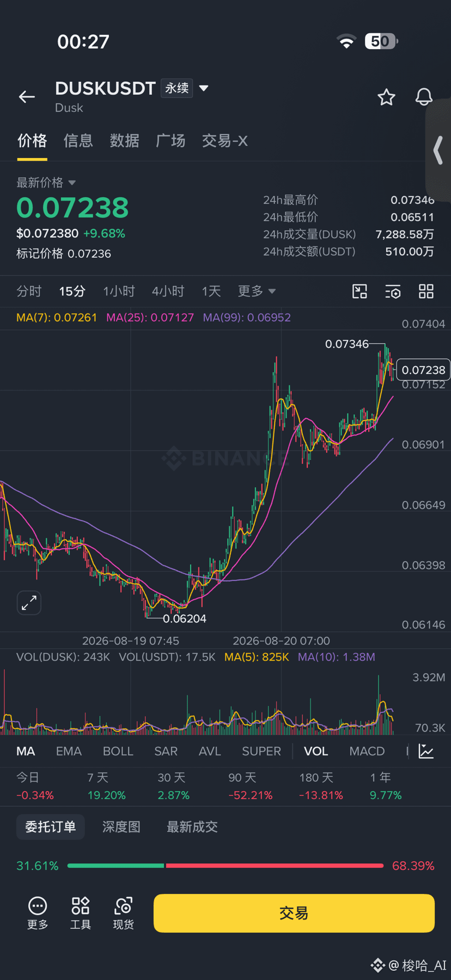Open the 深度图 depth chart tab

(x=121, y=827)
